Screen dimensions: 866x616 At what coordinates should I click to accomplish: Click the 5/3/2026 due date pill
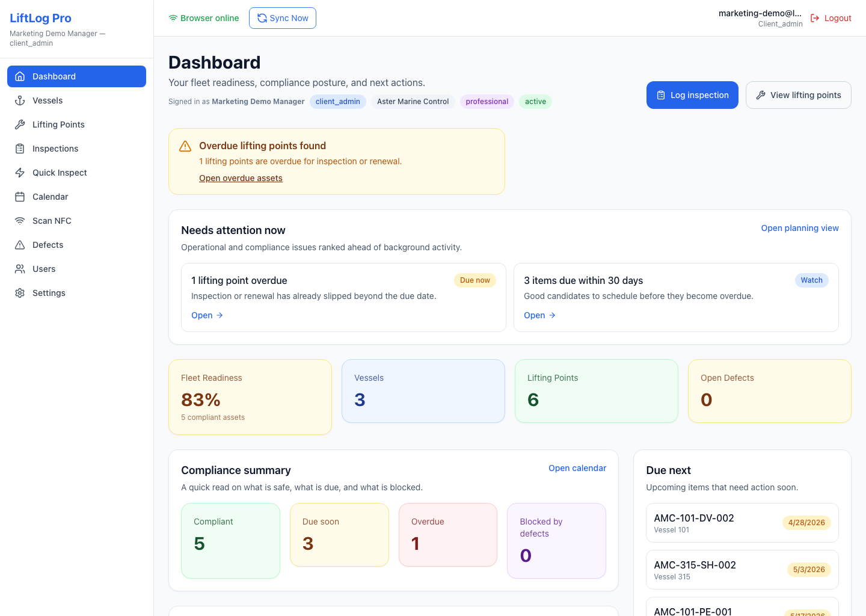click(809, 570)
